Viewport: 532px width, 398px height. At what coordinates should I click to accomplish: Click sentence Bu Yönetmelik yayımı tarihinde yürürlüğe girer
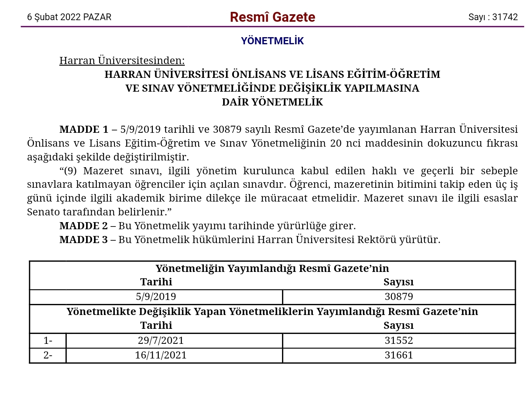point(237,226)
